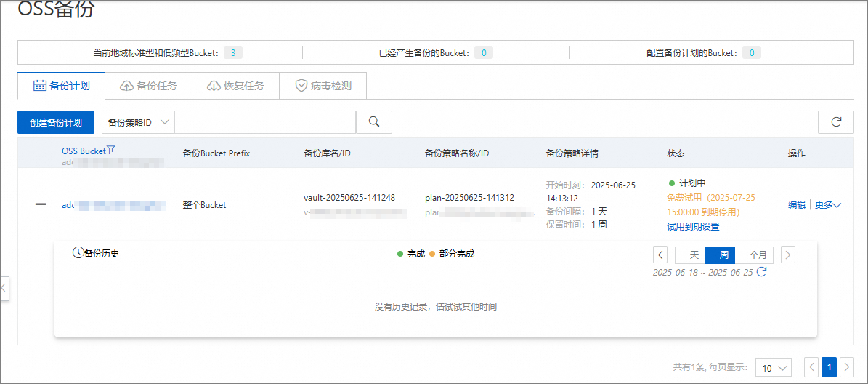Viewport: 868px width, 384px height.
Task: Filter by OSS Bucket using funnel icon
Action: coord(111,150)
